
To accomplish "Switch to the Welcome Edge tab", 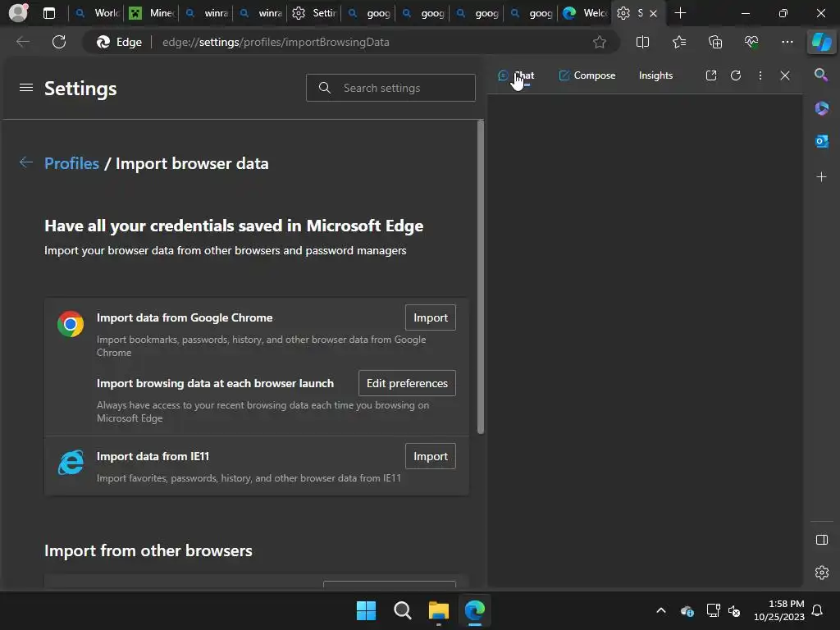I will [x=584, y=13].
